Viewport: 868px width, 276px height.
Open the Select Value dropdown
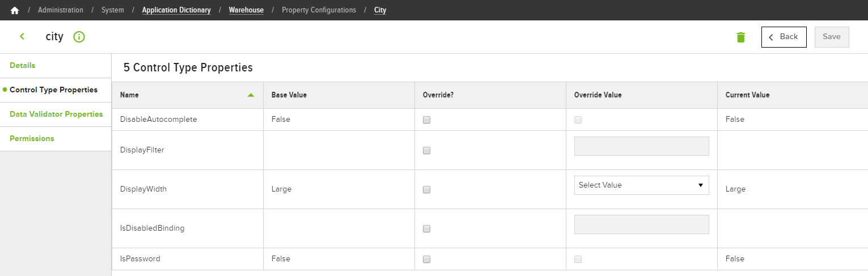[x=641, y=185]
